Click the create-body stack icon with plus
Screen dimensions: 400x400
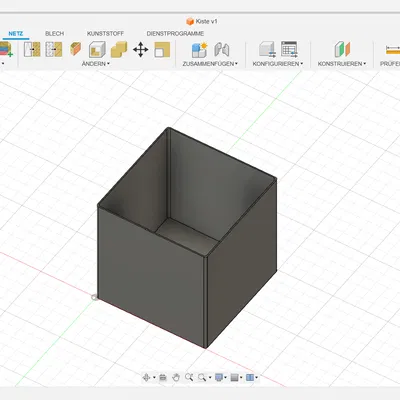[x=6, y=49]
